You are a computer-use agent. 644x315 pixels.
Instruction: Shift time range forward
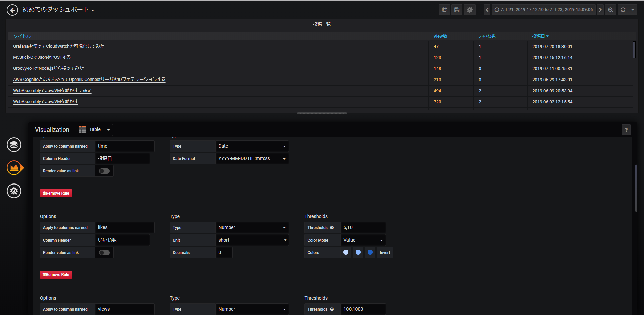(x=600, y=10)
